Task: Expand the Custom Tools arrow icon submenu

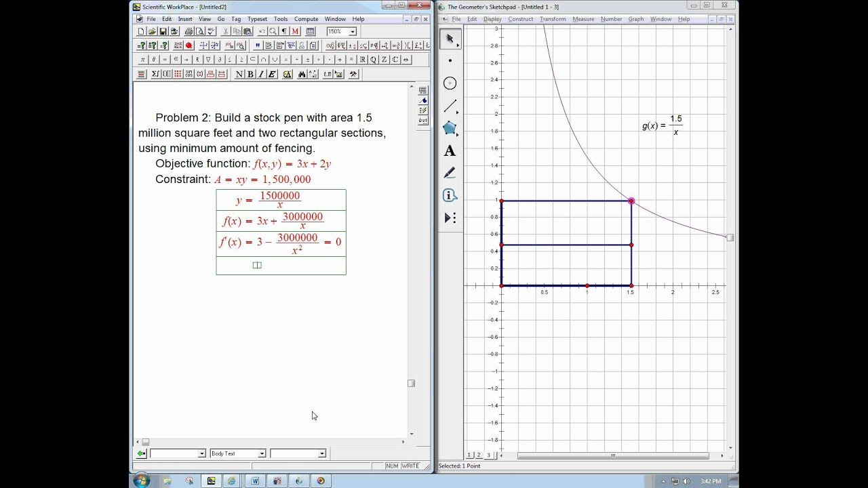Action: [450, 218]
